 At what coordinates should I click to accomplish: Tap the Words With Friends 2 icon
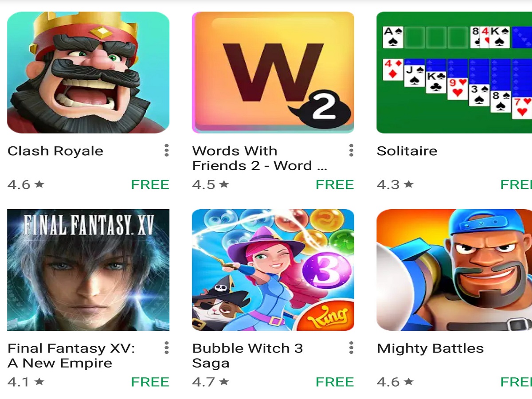[x=273, y=72]
